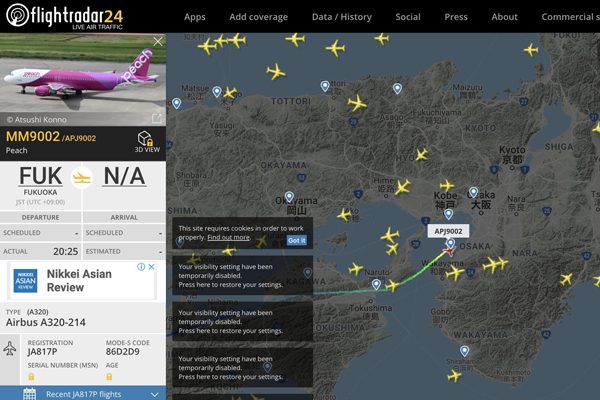Select Mode-S code 86D2D9
This screenshot has height=400, width=600.
coord(122,352)
